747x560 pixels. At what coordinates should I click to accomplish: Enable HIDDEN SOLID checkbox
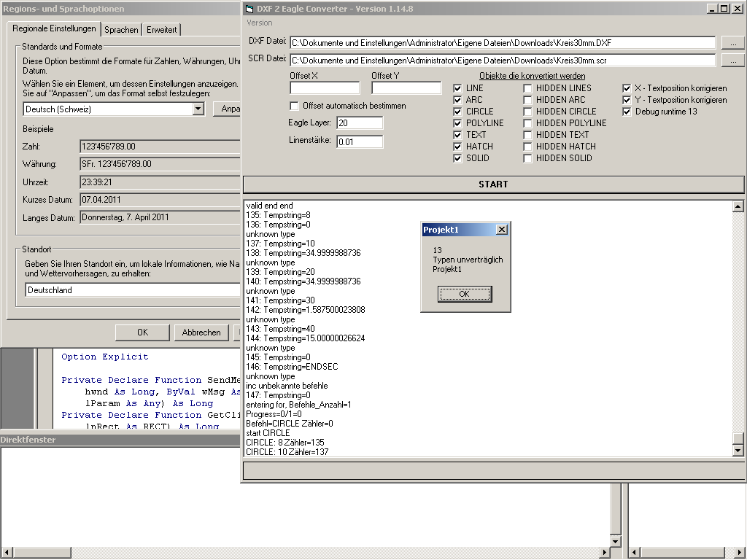pyautogui.click(x=527, y=158)
